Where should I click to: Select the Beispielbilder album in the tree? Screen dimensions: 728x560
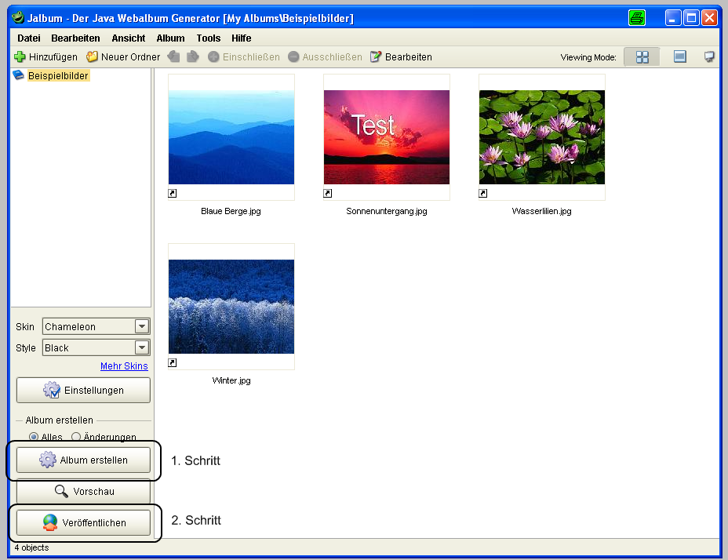click(x=58, y=76)
